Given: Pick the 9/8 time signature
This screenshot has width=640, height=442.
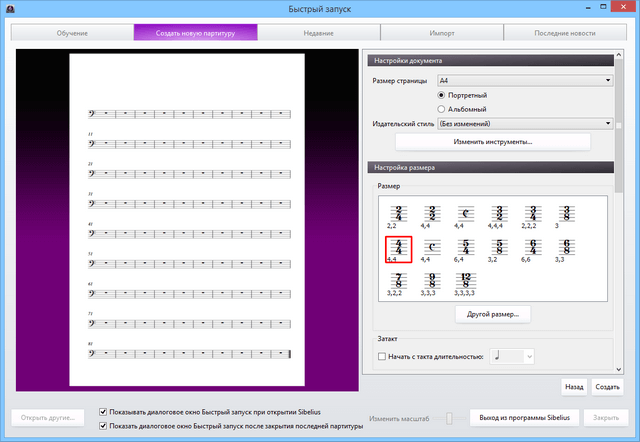Looking at the screenshot, I should (432, 279).
